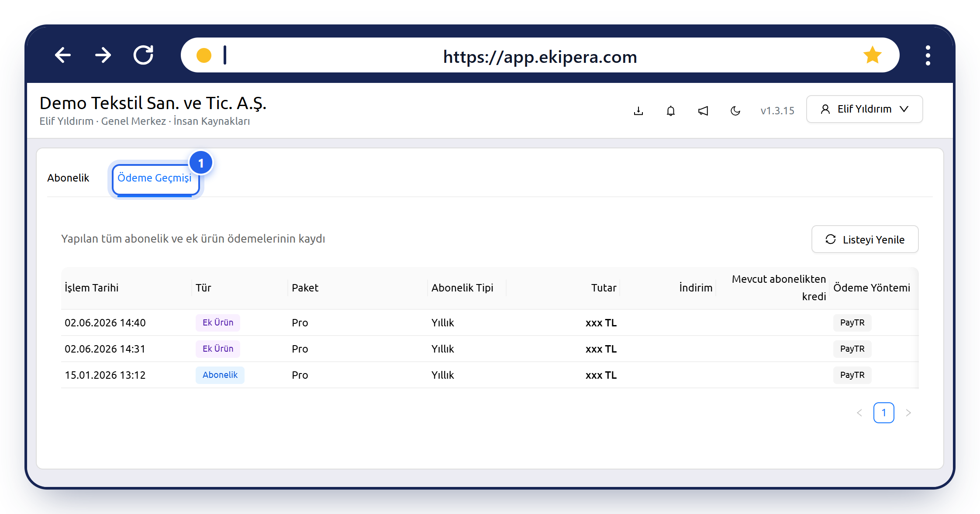
Task: Click PayTR badge in 14:31 row
Action: 852,349
